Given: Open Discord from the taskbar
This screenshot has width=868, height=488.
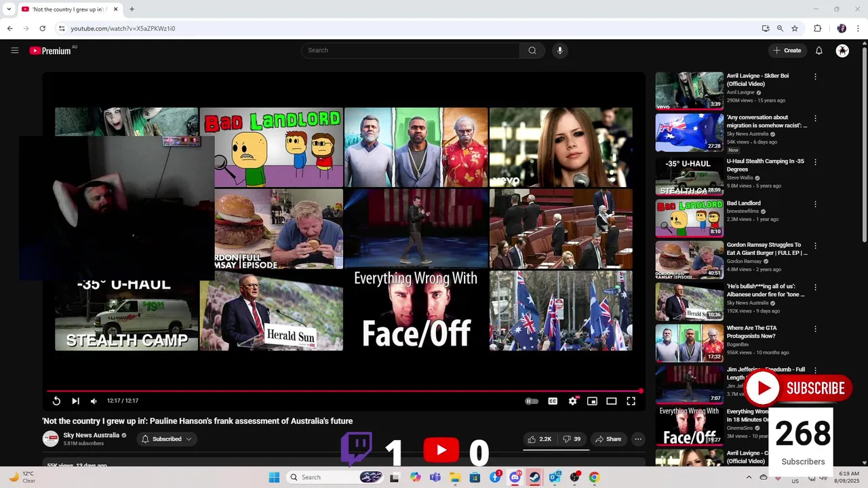Looking at the screenshot, I should [515, 477].
